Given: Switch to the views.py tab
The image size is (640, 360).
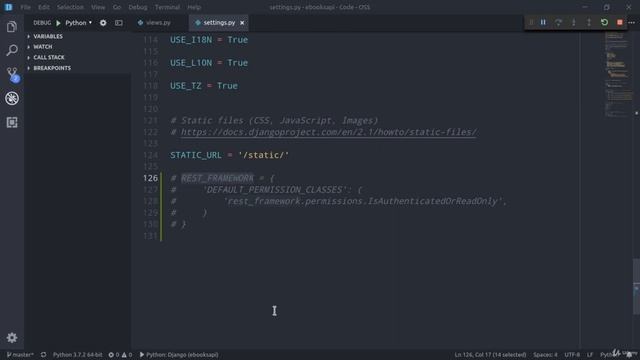Looking at the screenshot, I should (x=158, y=23).
